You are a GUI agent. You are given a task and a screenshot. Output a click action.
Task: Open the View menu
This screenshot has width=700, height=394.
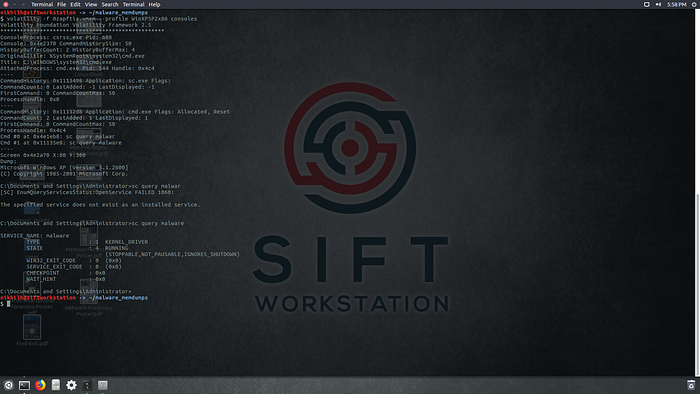click(x=91, y=4)
